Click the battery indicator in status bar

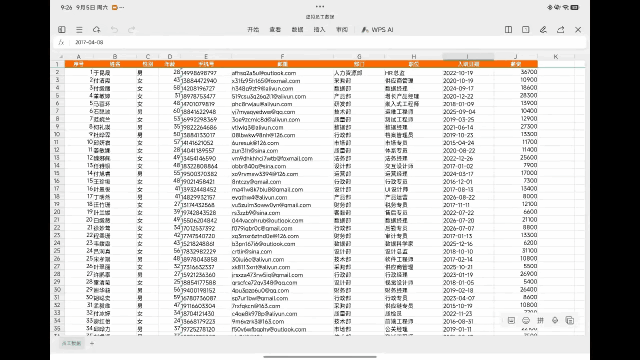pos(575,7)
